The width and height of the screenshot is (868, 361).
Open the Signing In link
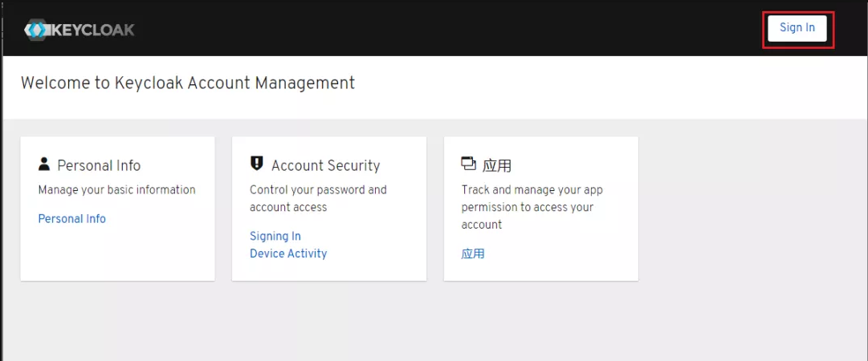(275, 236)
